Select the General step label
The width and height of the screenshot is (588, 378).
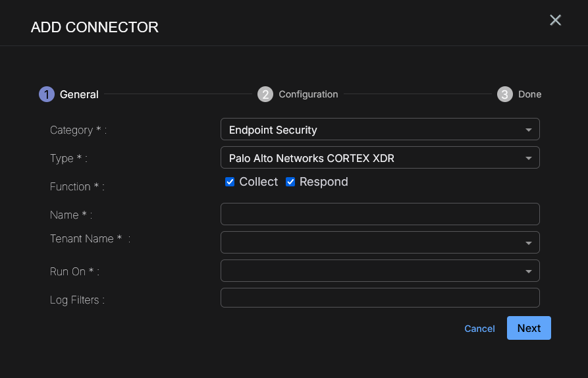coord(79,94)
